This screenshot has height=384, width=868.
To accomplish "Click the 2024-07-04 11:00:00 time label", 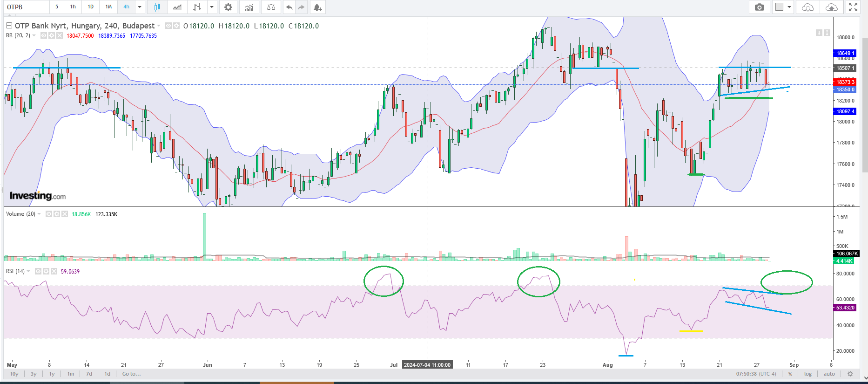I will tap(427, 365).
